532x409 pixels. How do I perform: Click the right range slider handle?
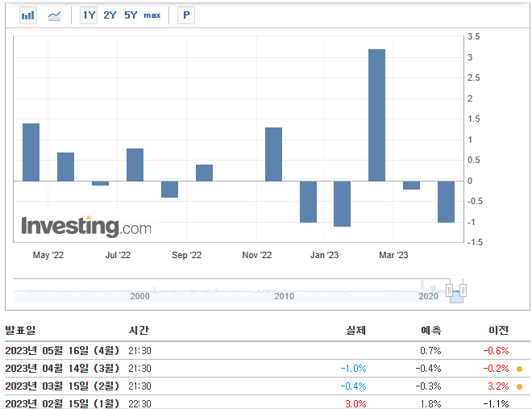(463, 290)
